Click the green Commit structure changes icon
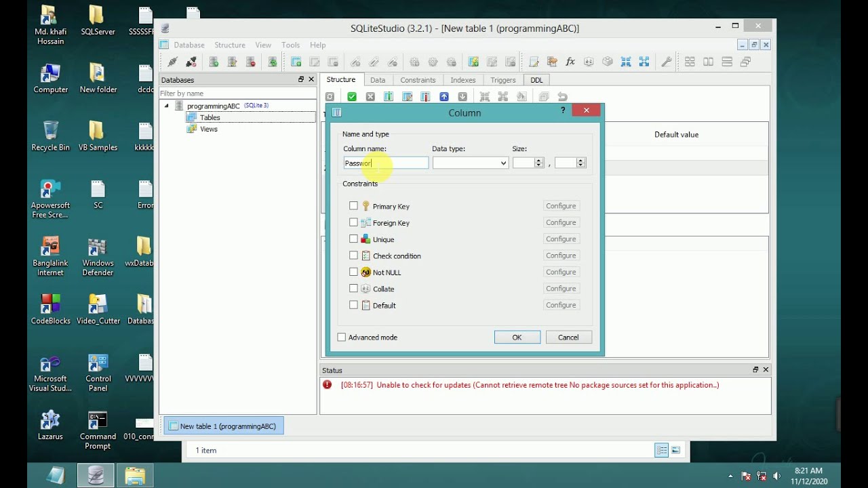868x488 pixels. pyautogui.click(x=352, y=97)
